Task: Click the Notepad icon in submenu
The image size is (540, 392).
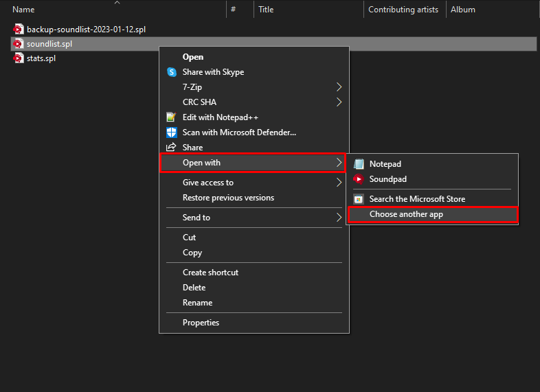Action: 358,164
